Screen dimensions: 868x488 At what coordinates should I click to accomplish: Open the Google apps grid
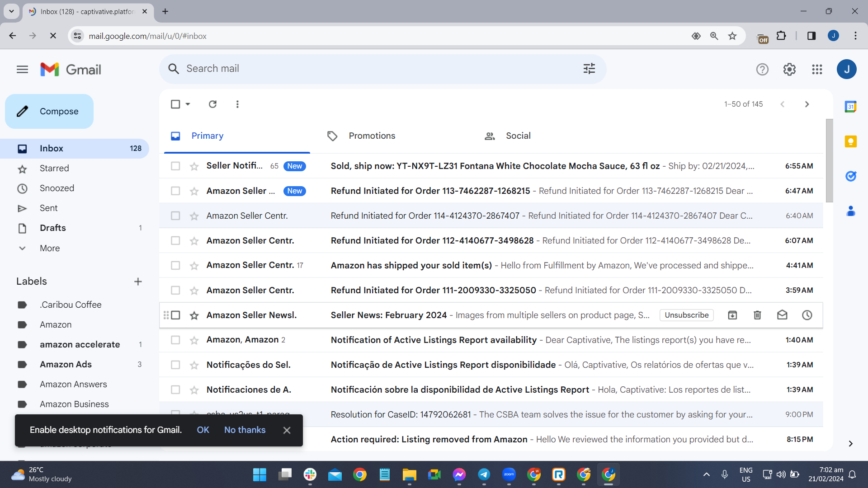pos(817,70)
